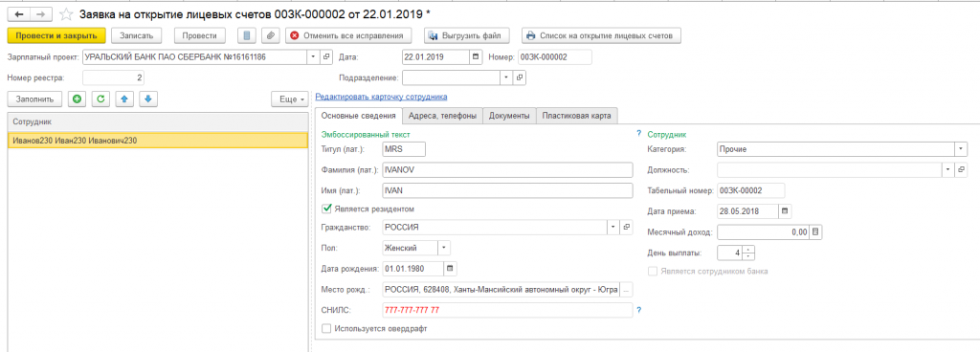Expand Подразделение dropdown
980x352 pixels.
506,78
